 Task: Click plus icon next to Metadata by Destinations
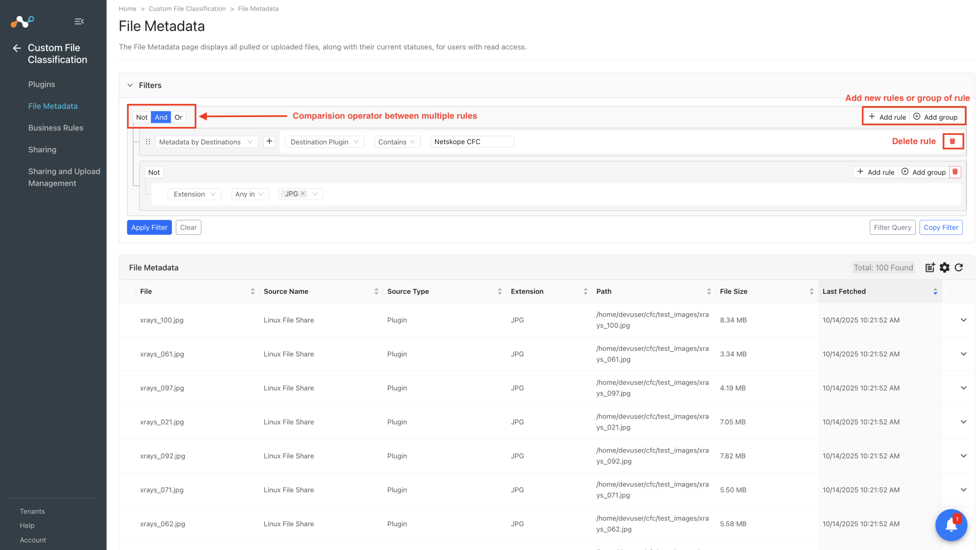click(x=269, y=142)
